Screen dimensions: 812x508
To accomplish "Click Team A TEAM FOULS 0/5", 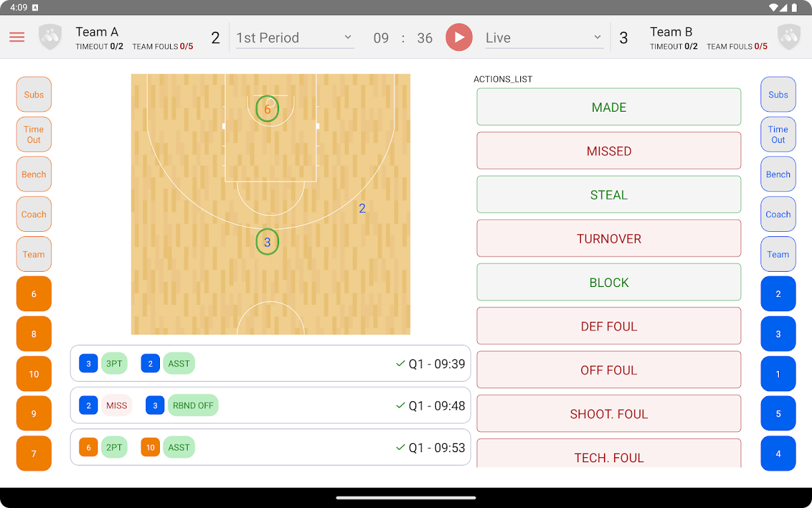I will pyautogui.click(x=163, y=46).
